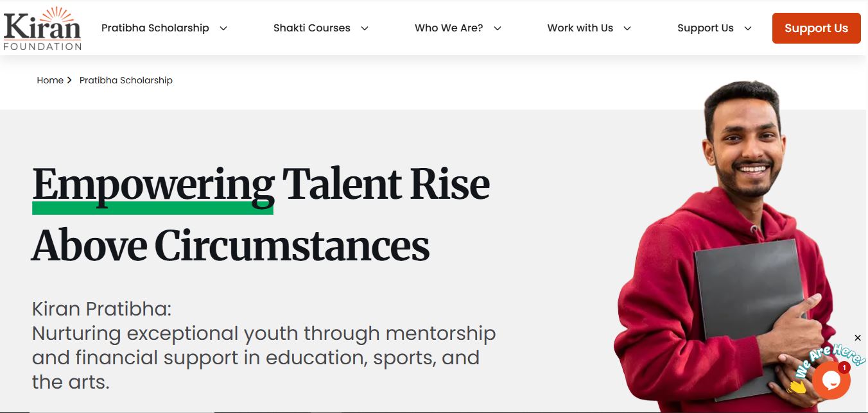Expand the Shakti Courses dropdown chevron
Viewport: 868px width, 413px height.
pos(365,28)
